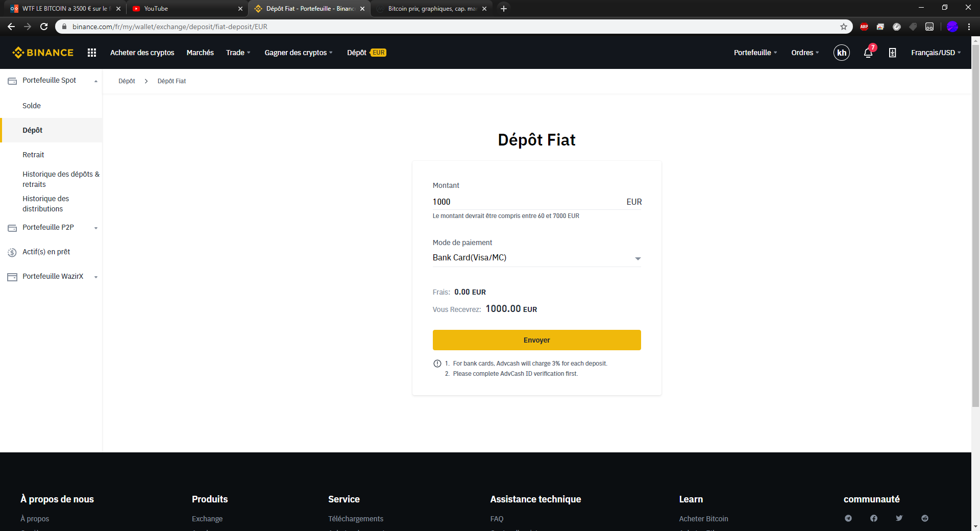Screen dimensions: 980x531
Task: Click the Montant amount input field
Action: [526, 202]
